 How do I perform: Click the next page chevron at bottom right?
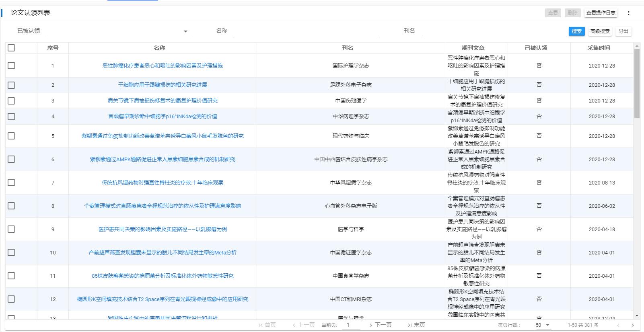point(632,325)
